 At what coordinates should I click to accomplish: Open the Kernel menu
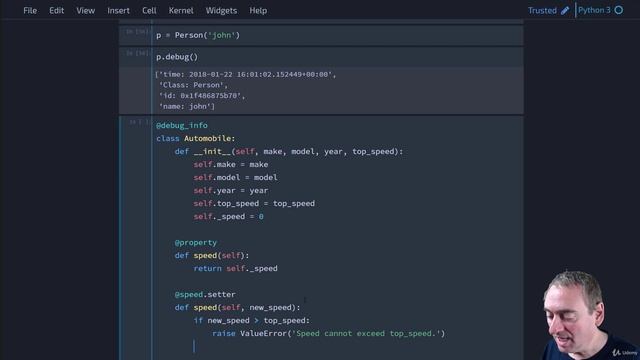click(181, 11)
